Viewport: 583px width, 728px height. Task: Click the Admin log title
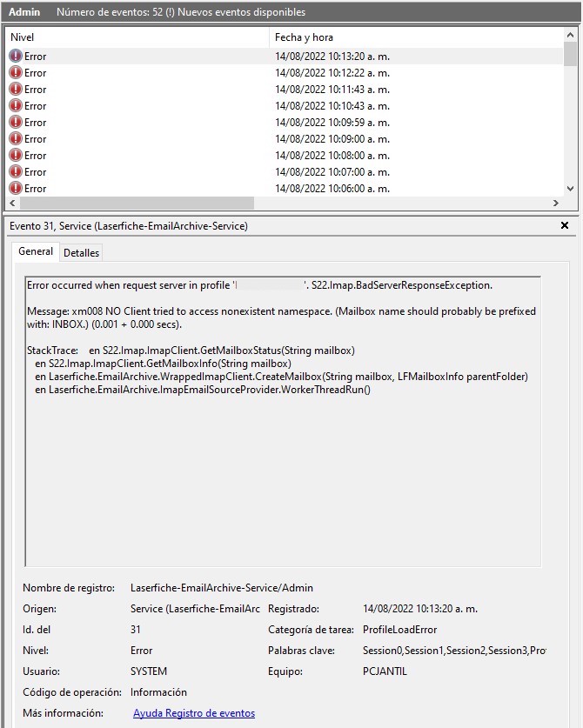click(x=24, y=12)
